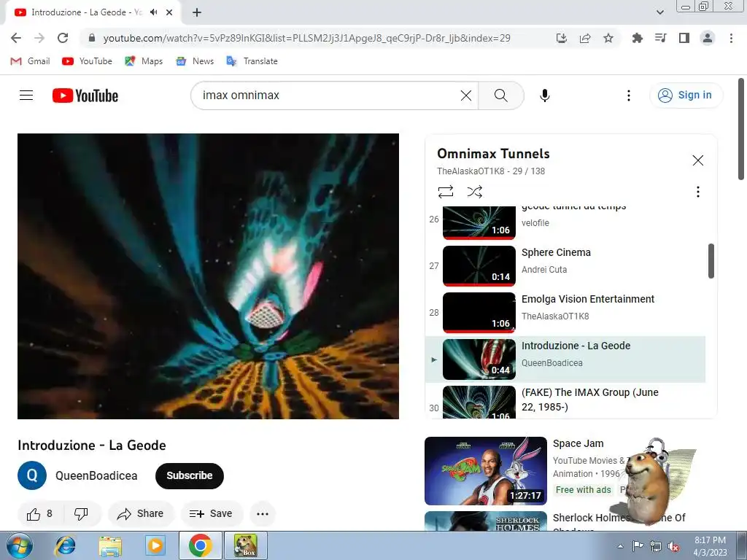Viewport: 747px width, 560px height.
Task: Toggle Chrome side panel
Action: click(684, 38)
